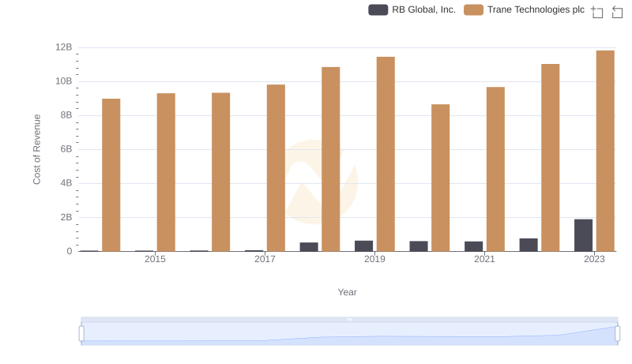Click the 8B y-axis label
Image resolution: width=632 pixels, height=364 pixels.
point(66,115)
